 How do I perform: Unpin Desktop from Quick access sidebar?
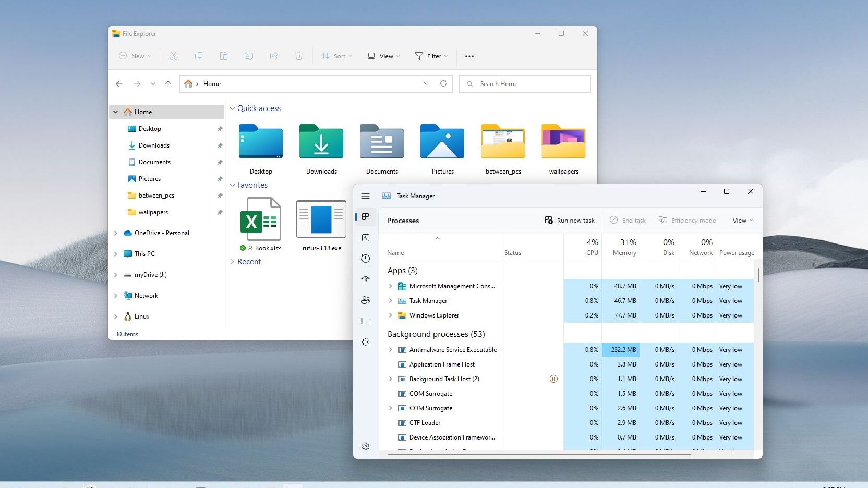pos(220,129)
